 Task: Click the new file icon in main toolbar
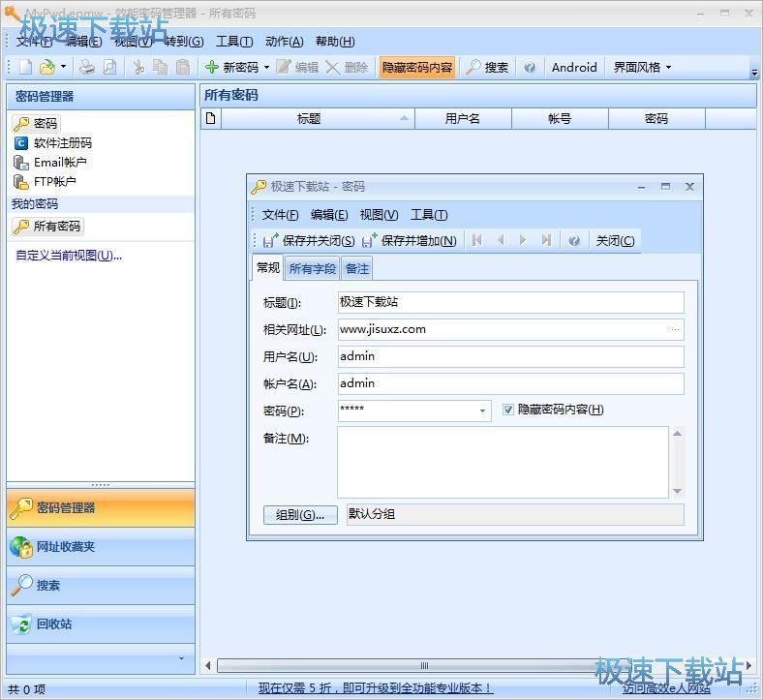(x=25, y=67)
